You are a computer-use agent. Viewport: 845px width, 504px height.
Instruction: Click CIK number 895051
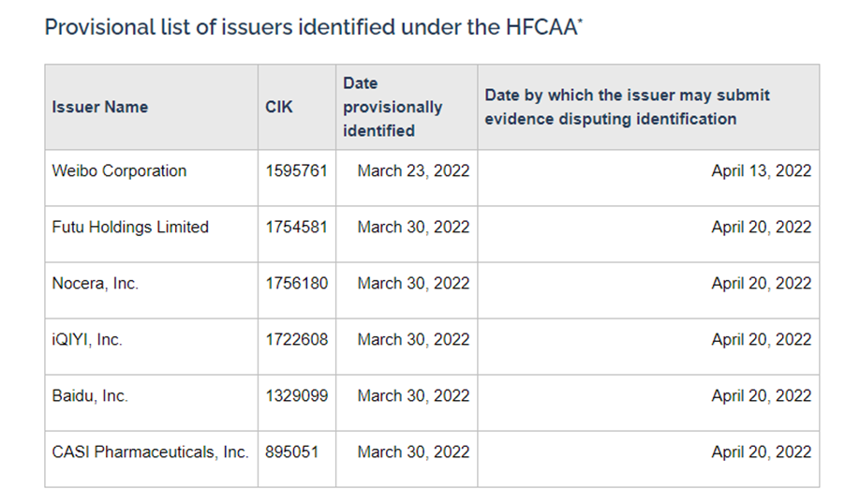pyautogui.click(x=291, y=452)
